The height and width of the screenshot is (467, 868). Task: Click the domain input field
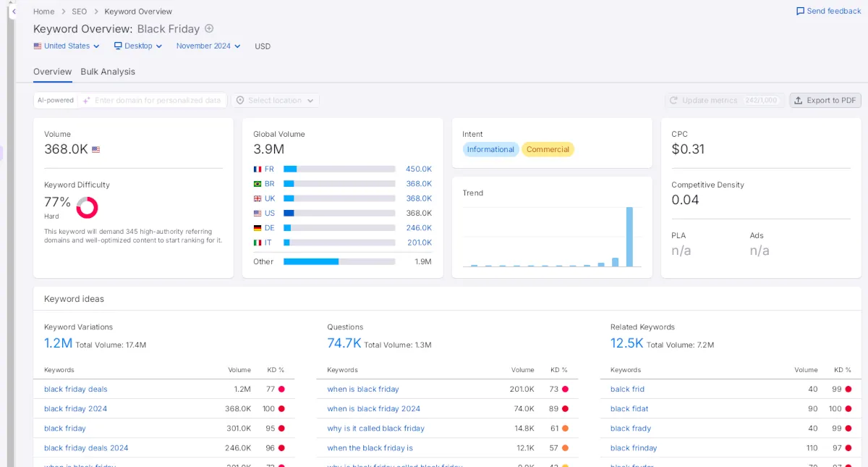[157, 101]
